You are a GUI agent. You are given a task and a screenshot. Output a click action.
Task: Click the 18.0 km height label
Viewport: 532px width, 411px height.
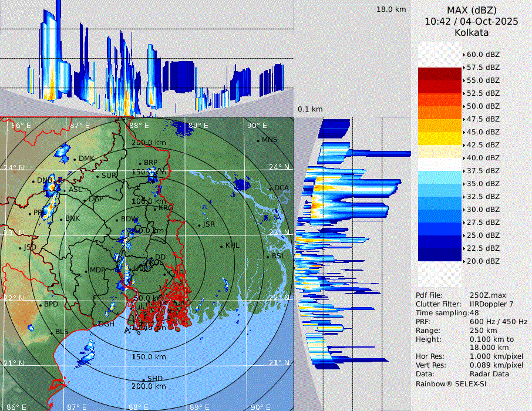coord(391,9)
